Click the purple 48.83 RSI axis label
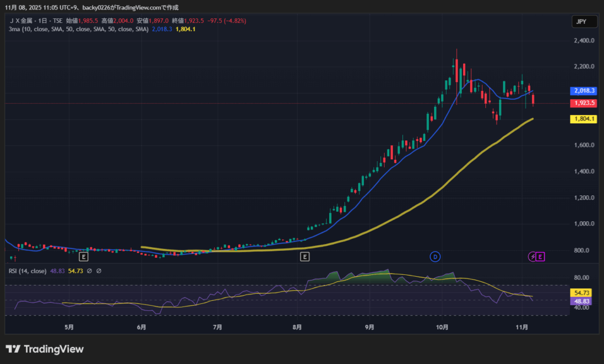The image size is (604, 364). click(581, 301)
